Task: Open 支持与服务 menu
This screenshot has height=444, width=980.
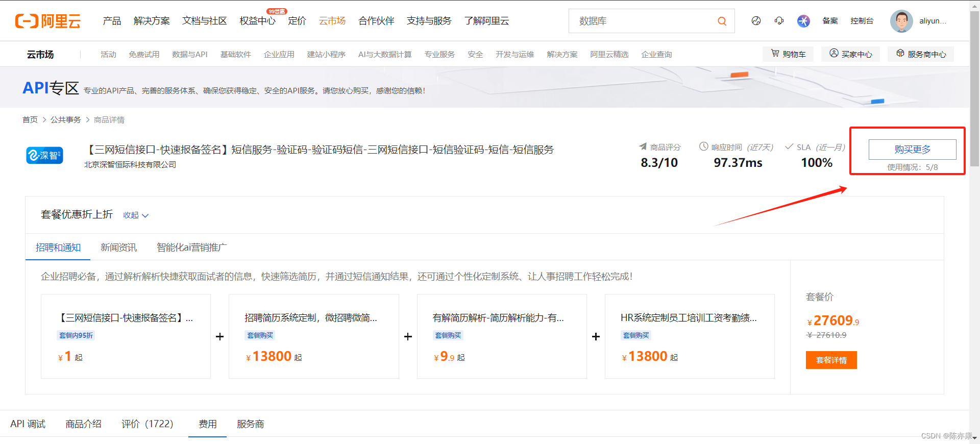Action: pyautogui.click(x=429, y=21)
